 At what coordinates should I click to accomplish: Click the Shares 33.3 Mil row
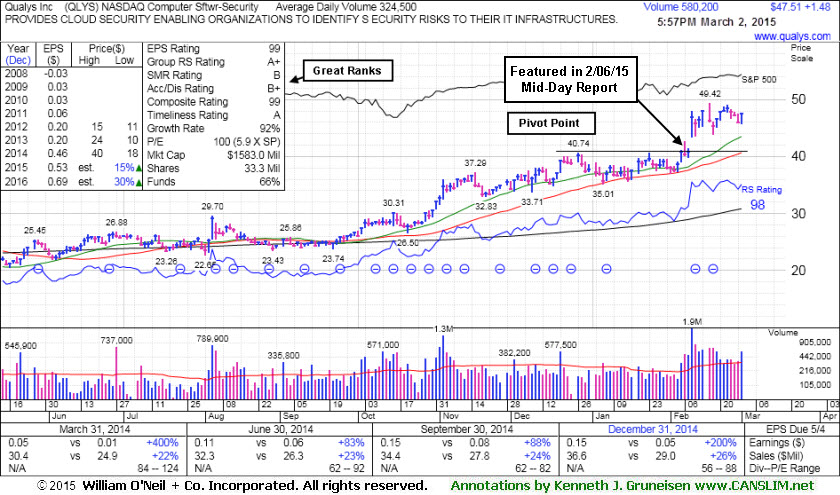click(x=214, y=168)
